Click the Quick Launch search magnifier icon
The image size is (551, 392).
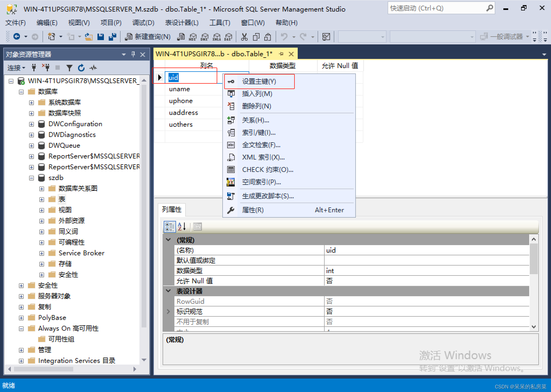[x=490, y=8]
